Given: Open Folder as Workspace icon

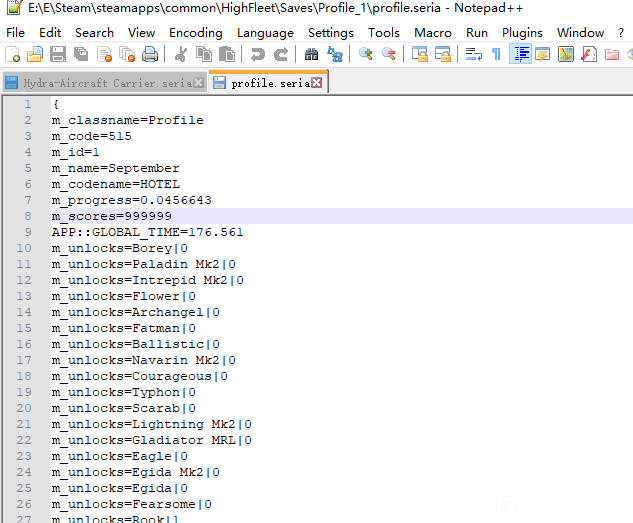Looking at the screenshot, I should 612,54.
